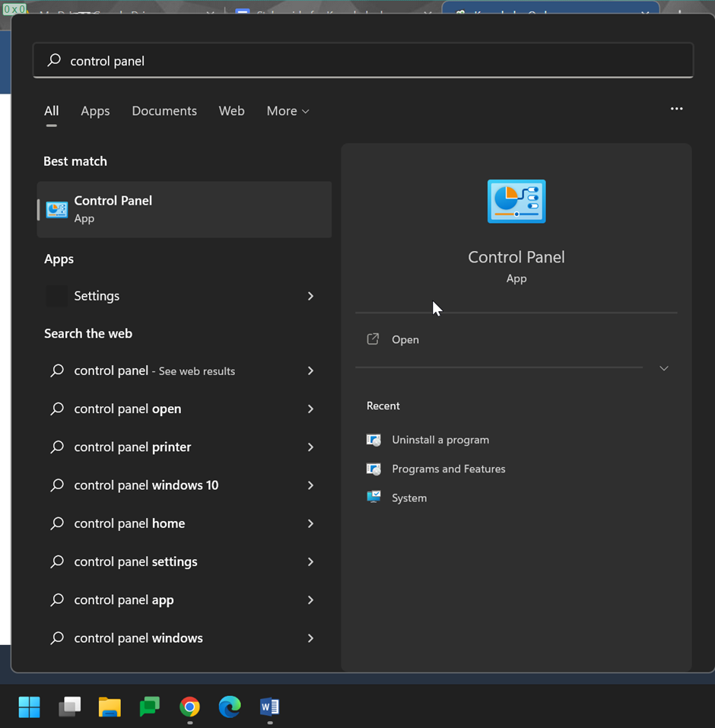Open Microsoft Edge from the taskbar
The image size is (715, 728).
(x=230, y=707)
